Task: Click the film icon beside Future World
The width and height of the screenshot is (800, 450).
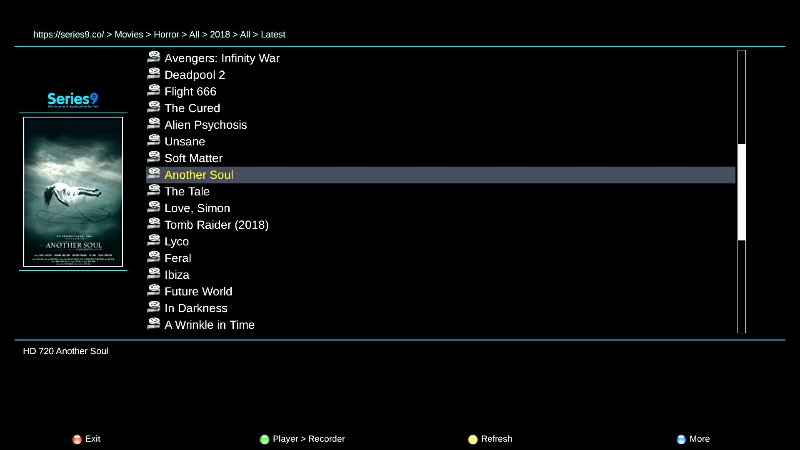Action: tap(154, 290)
